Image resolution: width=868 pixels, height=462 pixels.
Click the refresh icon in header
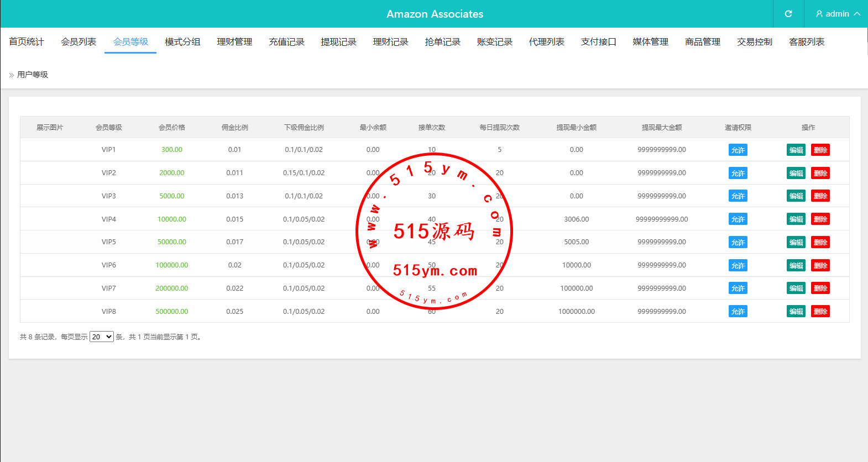788,14
